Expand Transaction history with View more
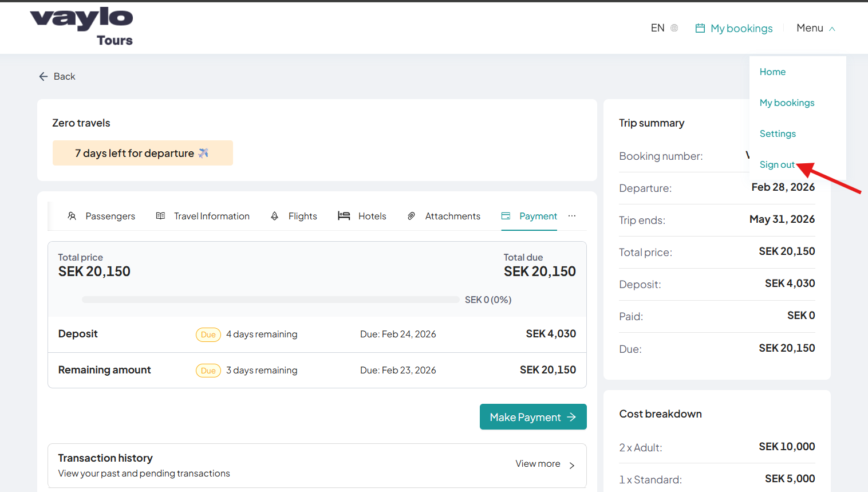 tap(545, 464)
